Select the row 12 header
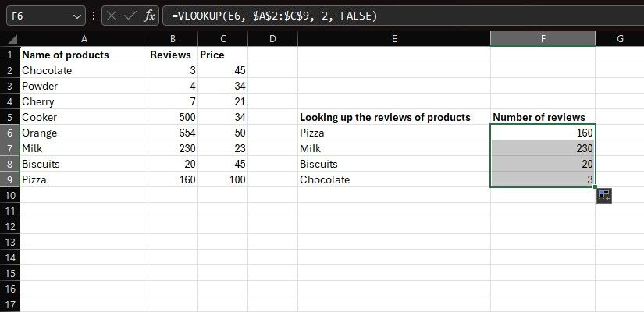 [9, 226]
